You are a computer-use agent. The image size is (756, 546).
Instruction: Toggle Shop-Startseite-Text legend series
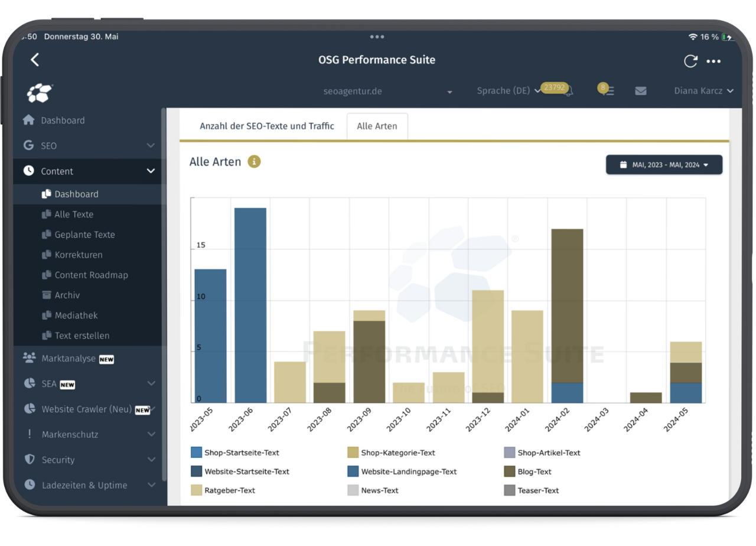tap(235, 453)
